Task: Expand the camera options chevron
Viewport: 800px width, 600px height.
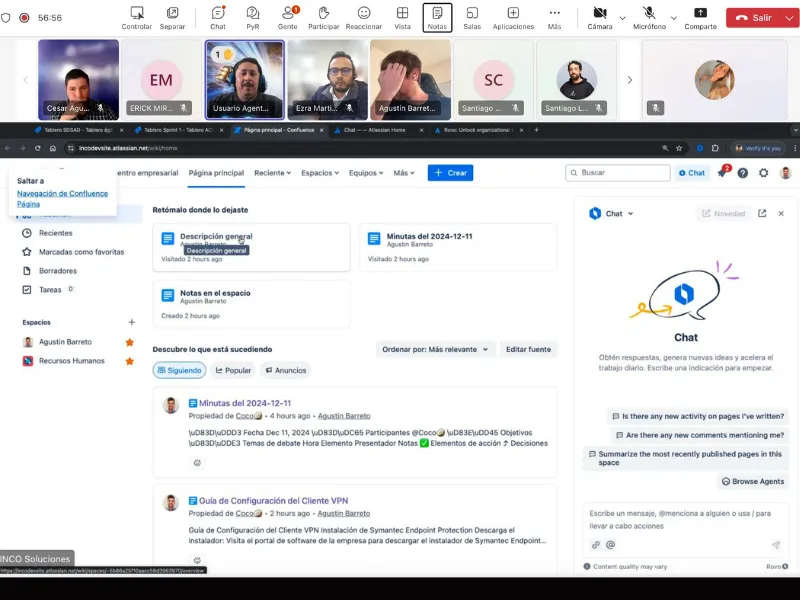Action: pos(622,15)
